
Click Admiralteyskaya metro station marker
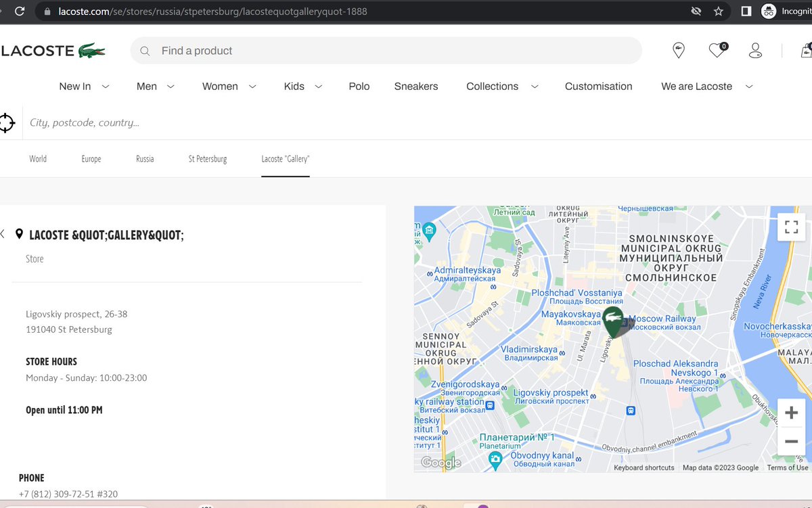point(428,273)
